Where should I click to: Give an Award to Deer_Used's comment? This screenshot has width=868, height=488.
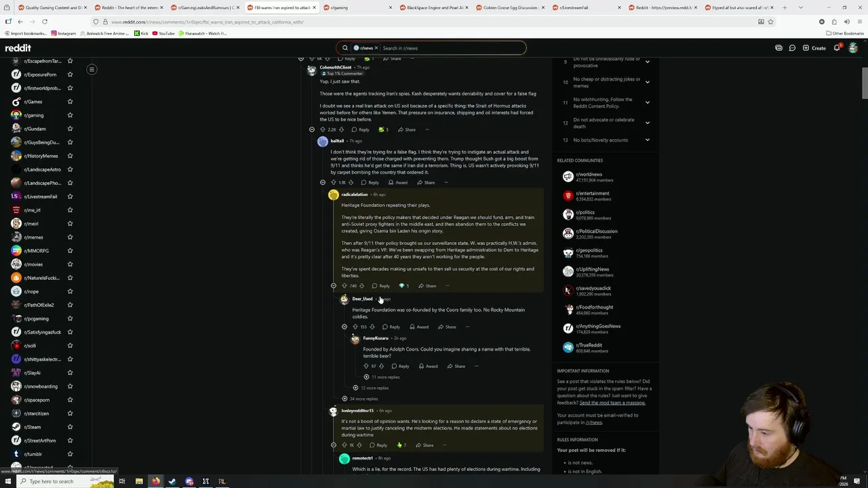click(418, 327)
